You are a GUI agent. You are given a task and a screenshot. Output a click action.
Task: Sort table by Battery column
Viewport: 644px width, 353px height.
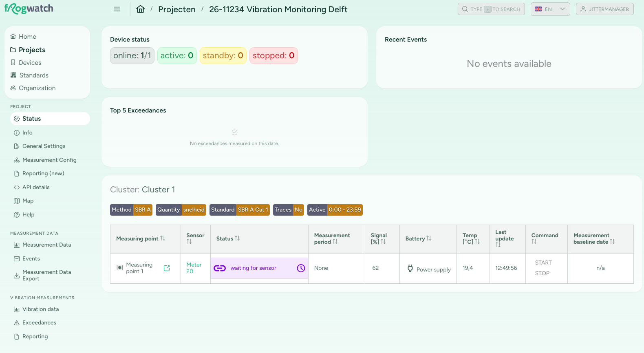point(429,238)
